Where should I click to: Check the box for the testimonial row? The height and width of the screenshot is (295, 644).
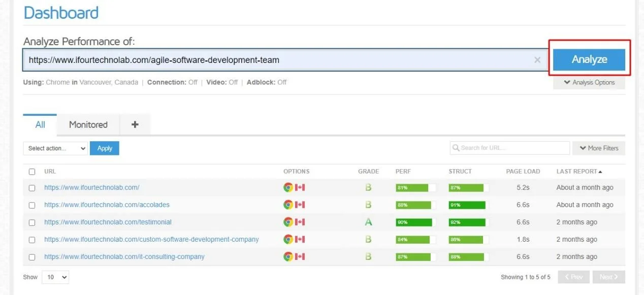32,222
